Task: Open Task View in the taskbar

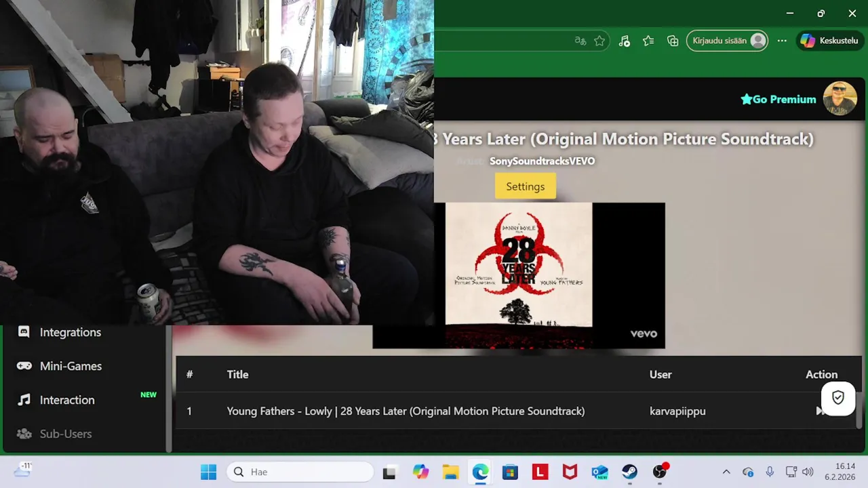Action: [x=389, y=472]
